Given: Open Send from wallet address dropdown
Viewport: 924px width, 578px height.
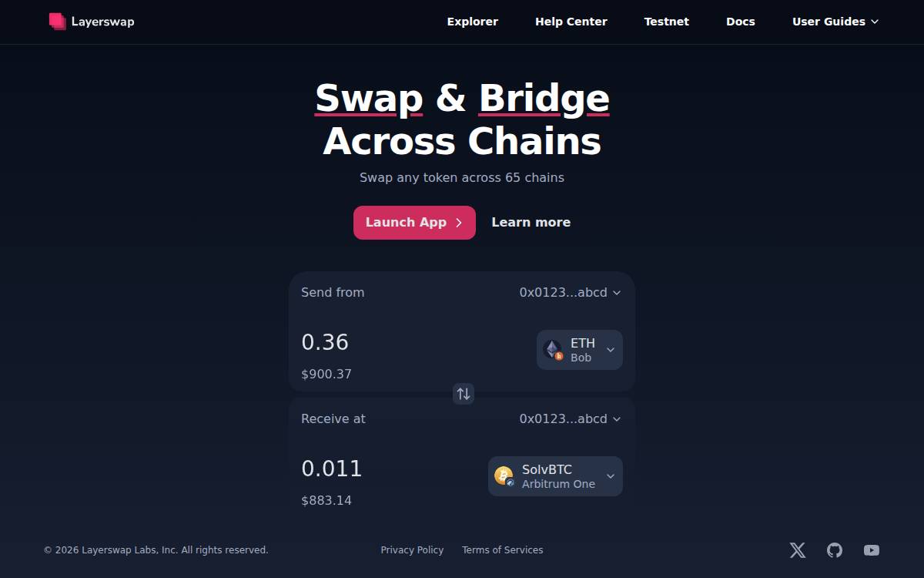Looking at the screenshot, I should pyautogui.click(x=570, y=293).
